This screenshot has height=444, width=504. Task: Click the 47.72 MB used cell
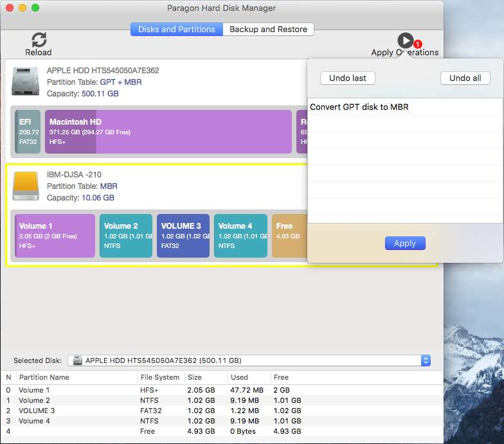tap(247, 390)
